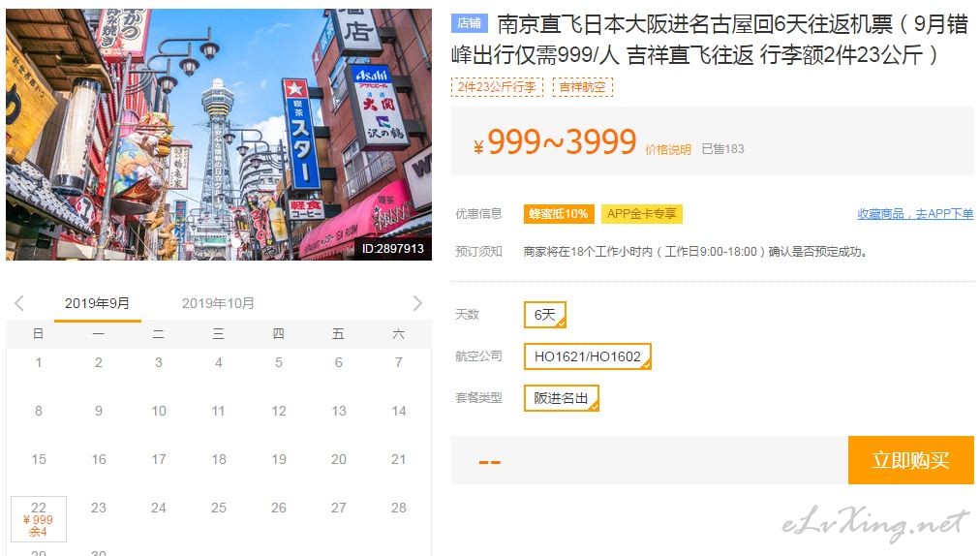980x556 pixels.
Task: Select the 阪进名出 package type option
Action: point(562,398)
